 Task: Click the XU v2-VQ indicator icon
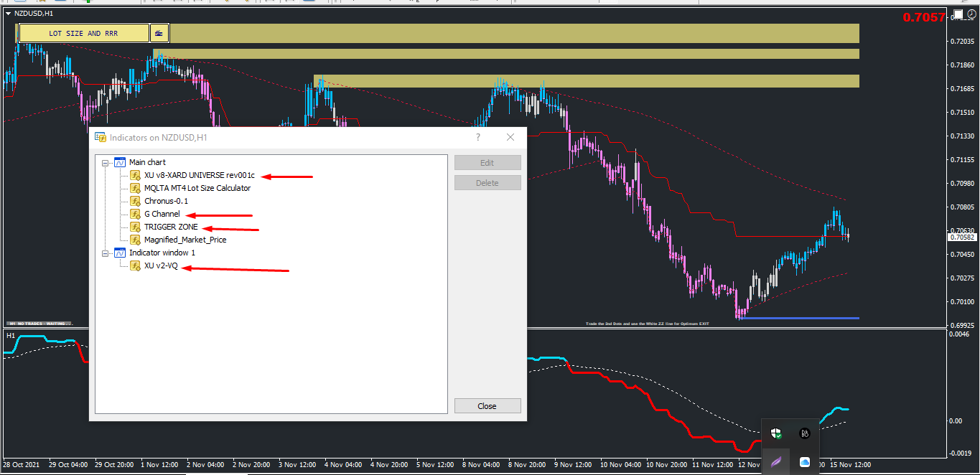pos(135,266)
